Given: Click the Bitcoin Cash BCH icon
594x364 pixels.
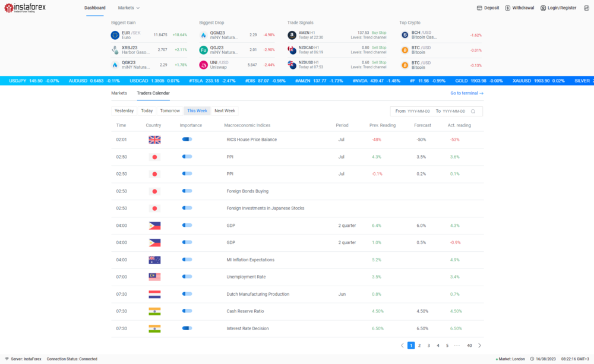Looking at the screenshot, I should (x=405, y=35).
